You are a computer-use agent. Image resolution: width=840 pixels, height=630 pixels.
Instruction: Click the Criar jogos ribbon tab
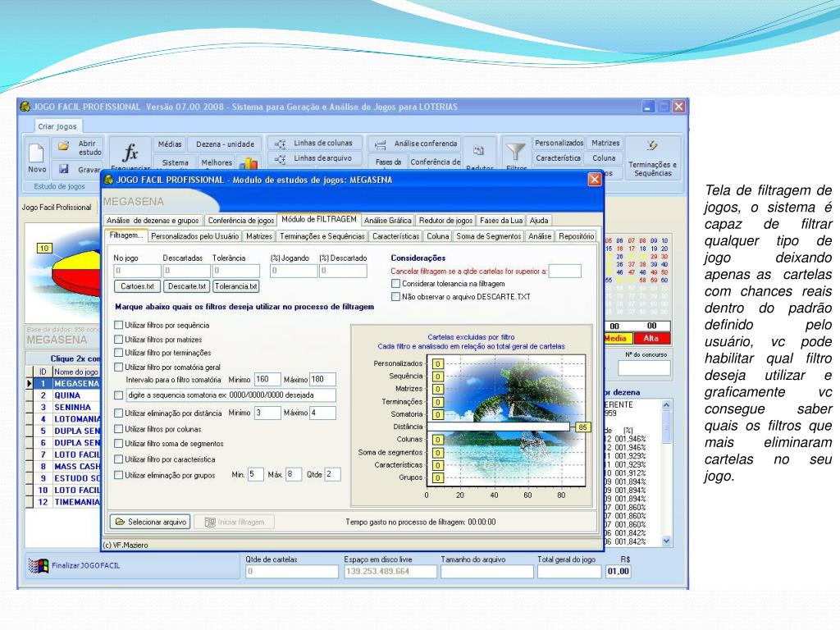[57, 126]
